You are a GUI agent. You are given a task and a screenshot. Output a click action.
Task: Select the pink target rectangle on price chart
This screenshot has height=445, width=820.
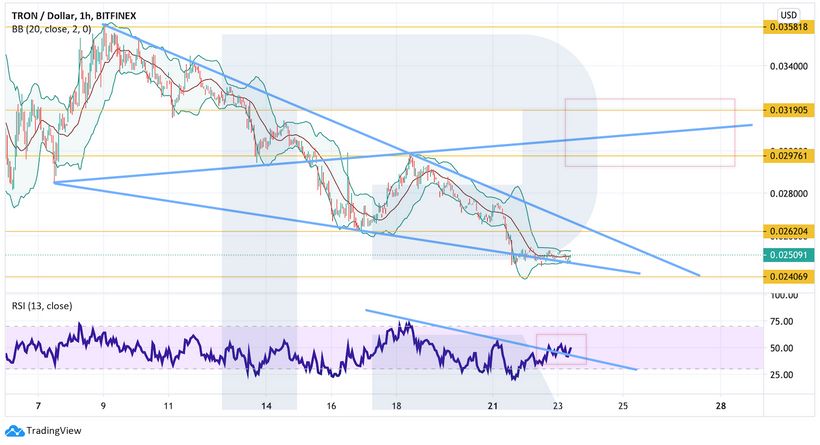[650, 132]
